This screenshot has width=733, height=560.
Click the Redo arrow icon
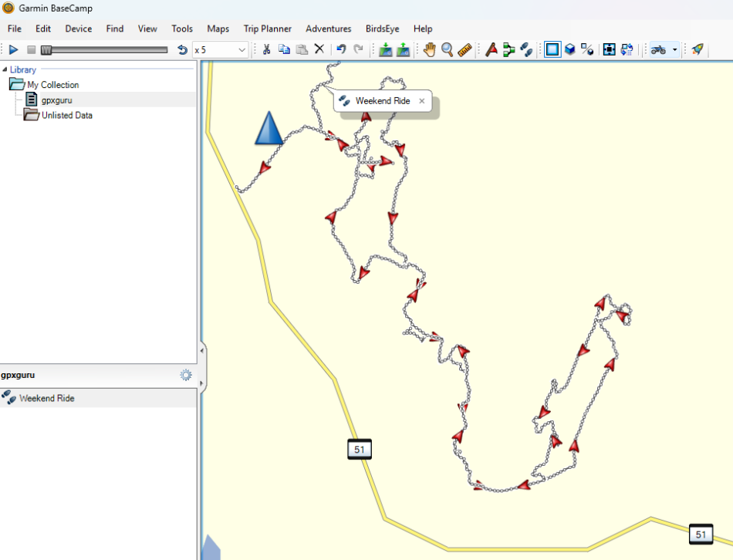359,49
